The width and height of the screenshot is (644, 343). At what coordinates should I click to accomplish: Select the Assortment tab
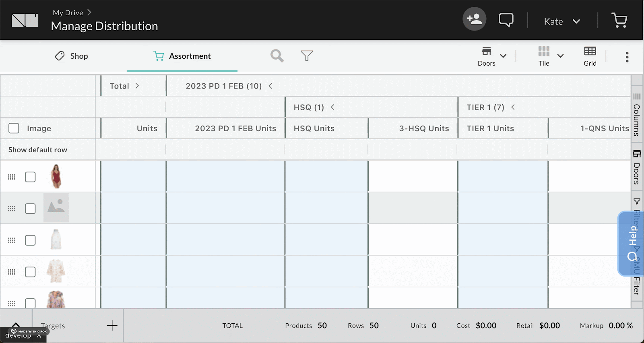coord(182,56)
